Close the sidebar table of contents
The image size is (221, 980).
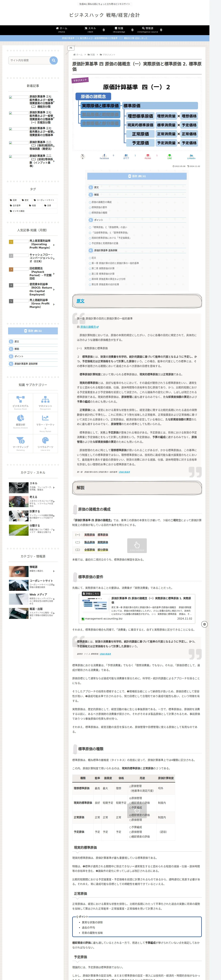pyautogui.click(x=33, y=331)
